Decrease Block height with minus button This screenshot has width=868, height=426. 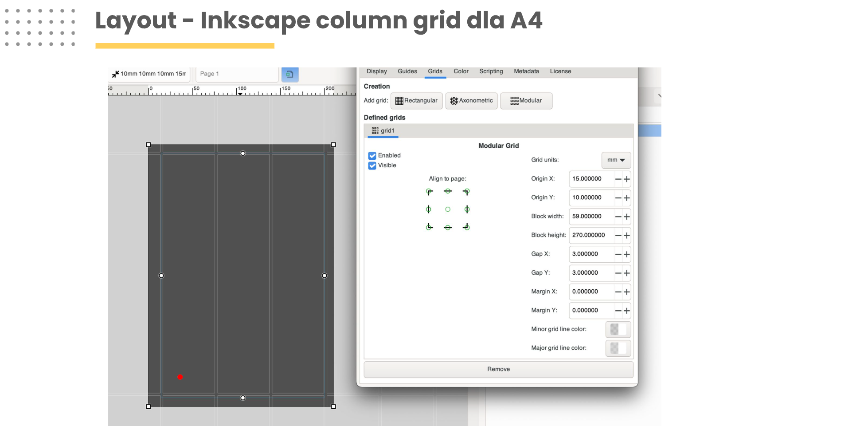tap(618, 236)
